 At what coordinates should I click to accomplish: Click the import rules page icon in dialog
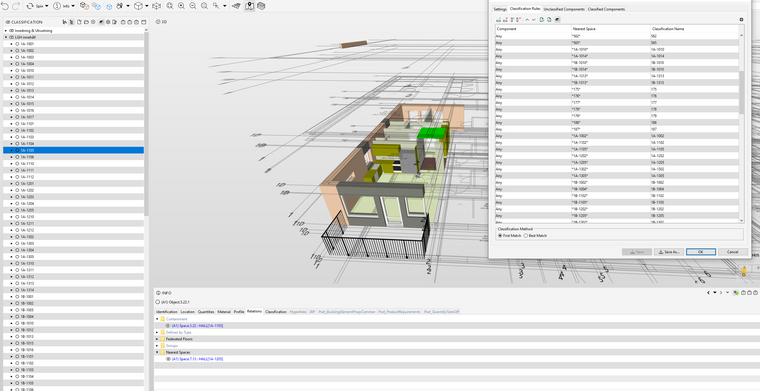(x=542, y=19)
